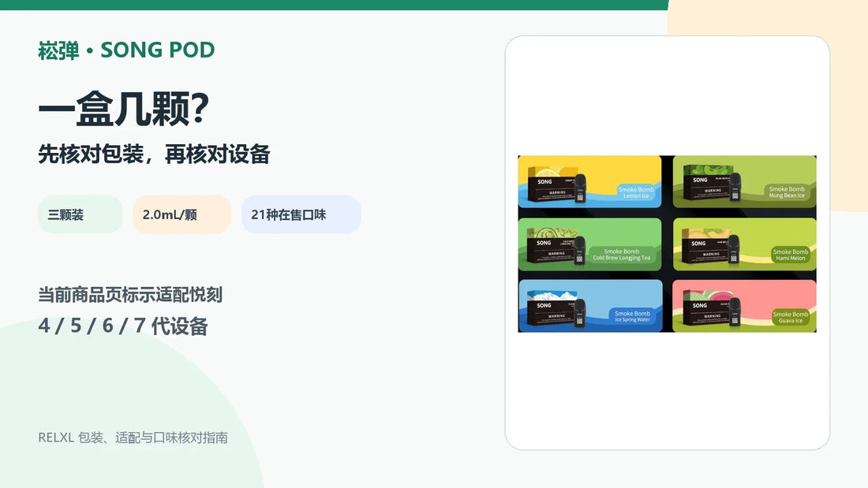Select the Guava Ice product thumbnail

point(744,306)
